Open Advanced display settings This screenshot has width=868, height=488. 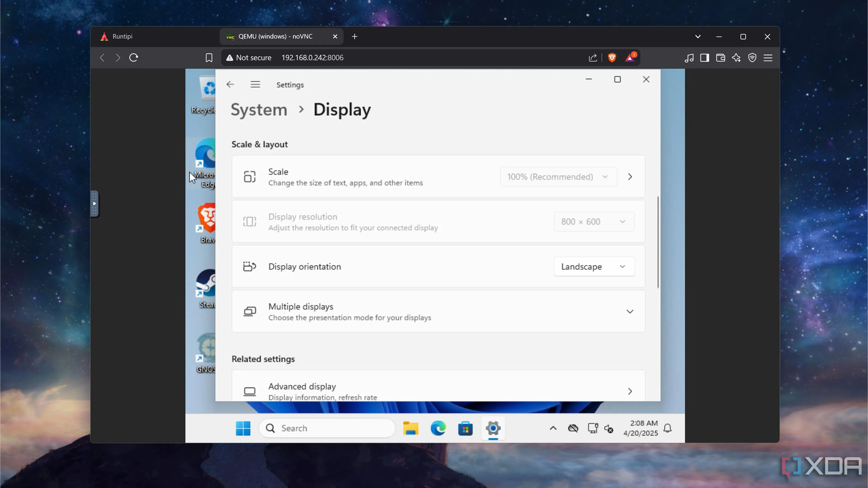click(438, 386)
